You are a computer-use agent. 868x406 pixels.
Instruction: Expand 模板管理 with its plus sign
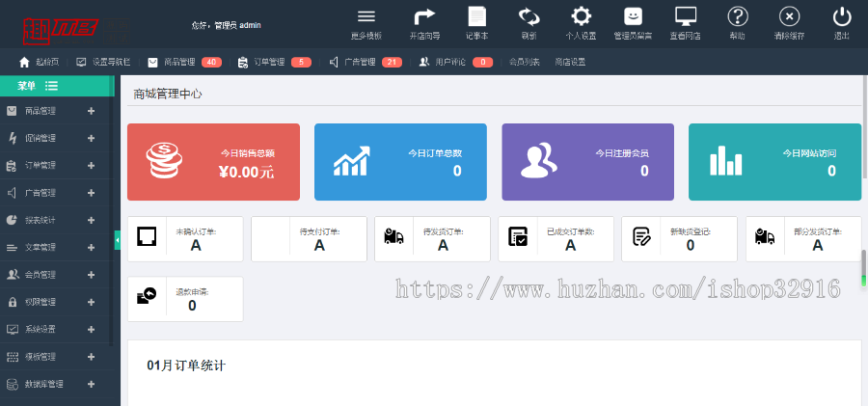coord(92,357)
